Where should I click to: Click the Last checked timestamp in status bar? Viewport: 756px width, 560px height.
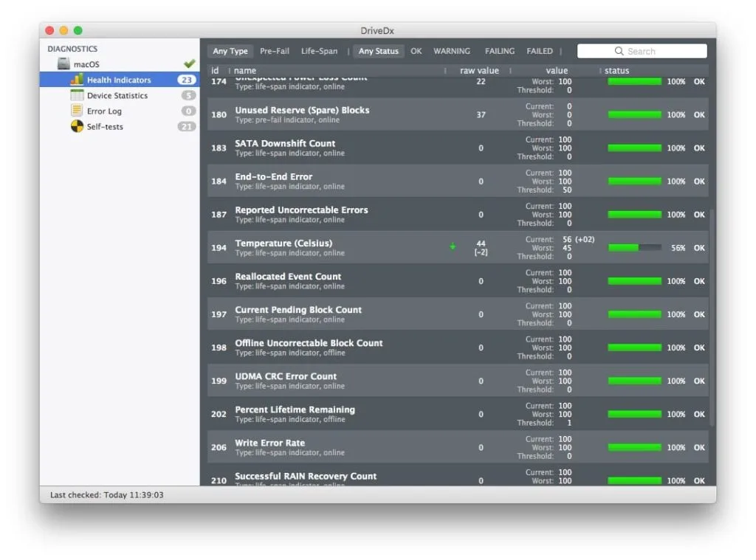click(106, 495)
